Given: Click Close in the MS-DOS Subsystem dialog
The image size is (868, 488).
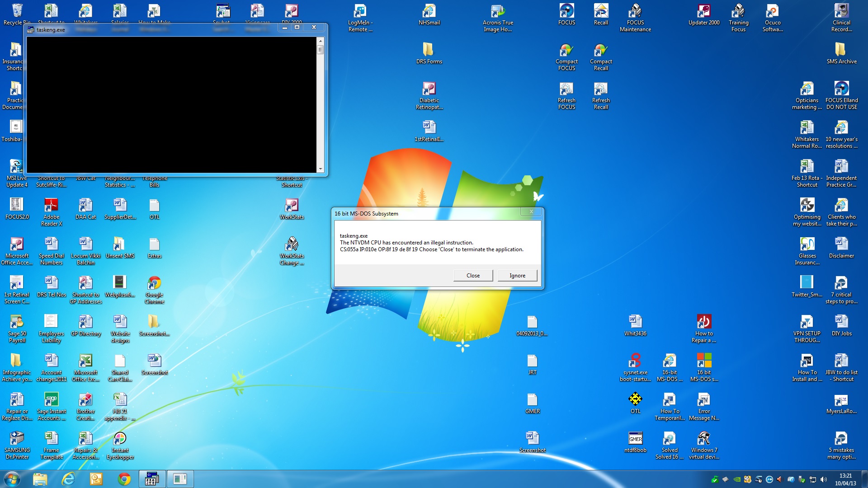Looking at the screenshot, I should (x=473, y=276).
